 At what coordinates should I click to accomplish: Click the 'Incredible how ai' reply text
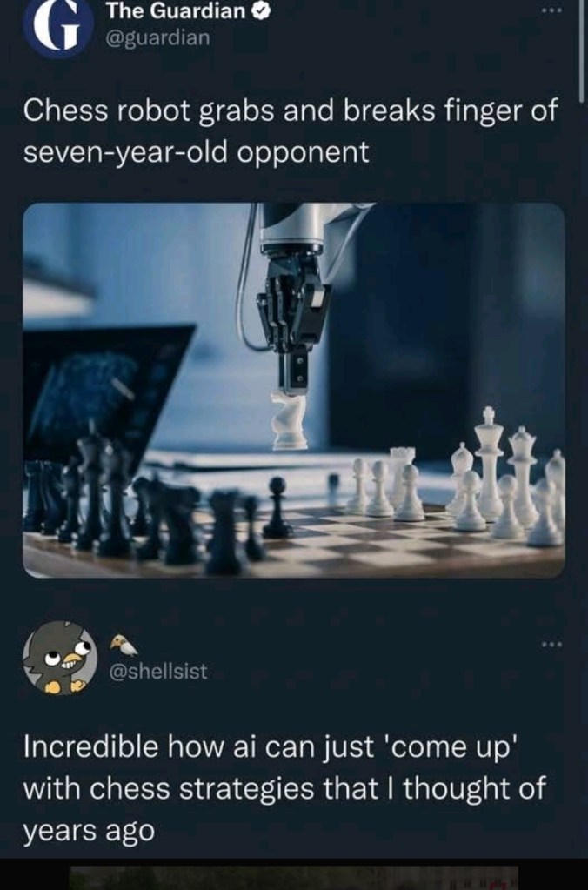[284, 788]
